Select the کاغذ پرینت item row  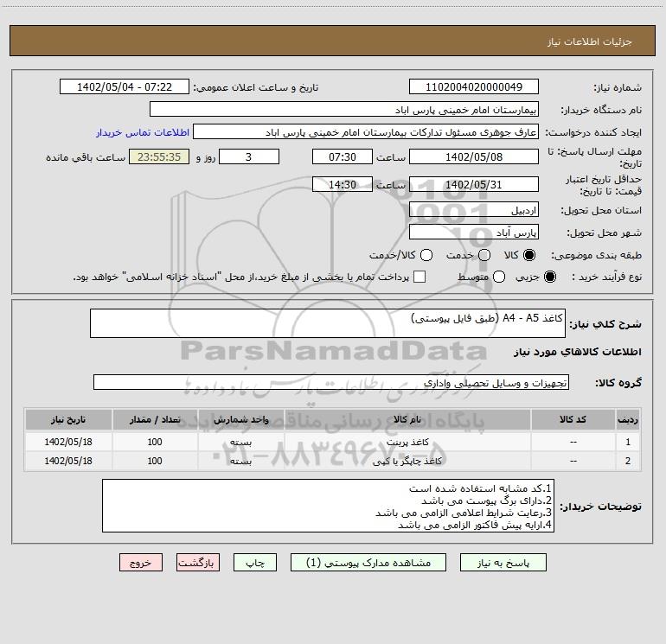click(x=333, y=442)
